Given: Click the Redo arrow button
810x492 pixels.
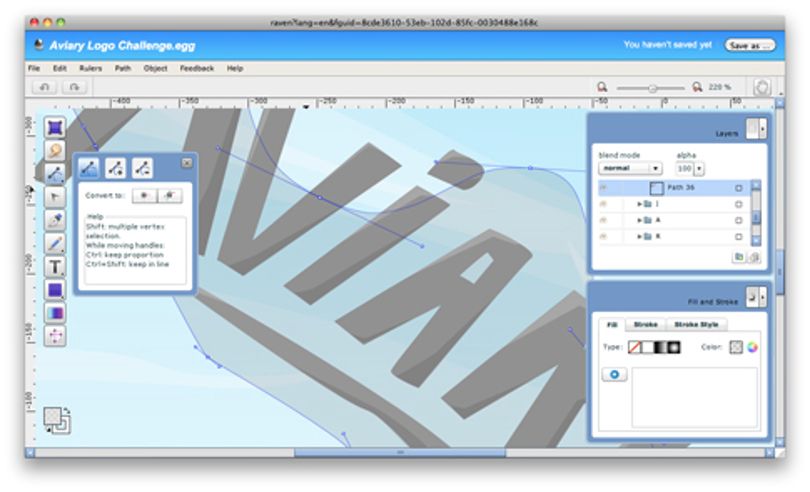Looking at the screenshot, I should pos(74,87).
